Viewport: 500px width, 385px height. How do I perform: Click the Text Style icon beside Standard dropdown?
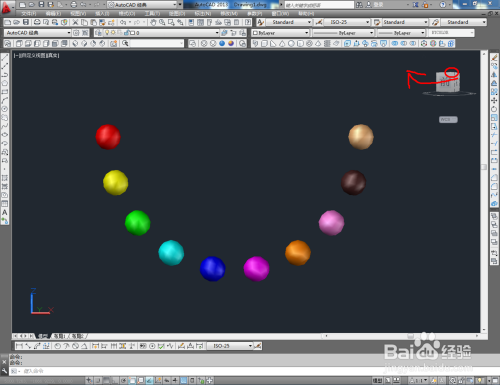pos(260,22)
